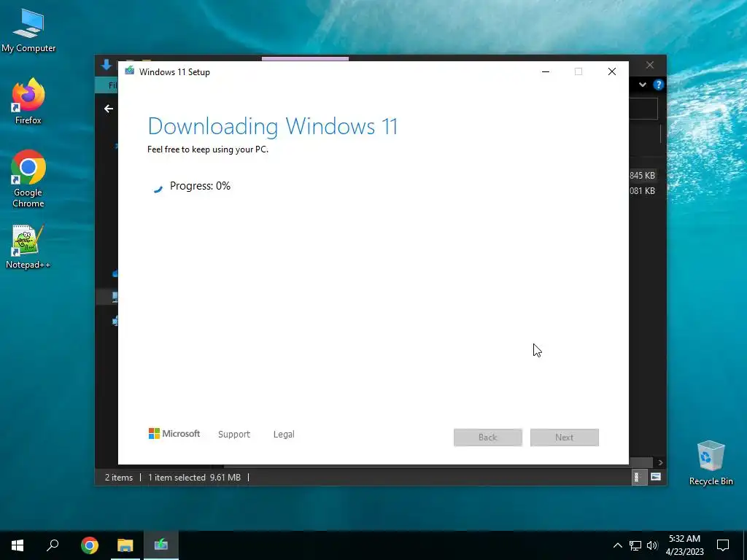
Task: Click the Downloading Windows 11 heading
Action: click(x=273, y=126)
